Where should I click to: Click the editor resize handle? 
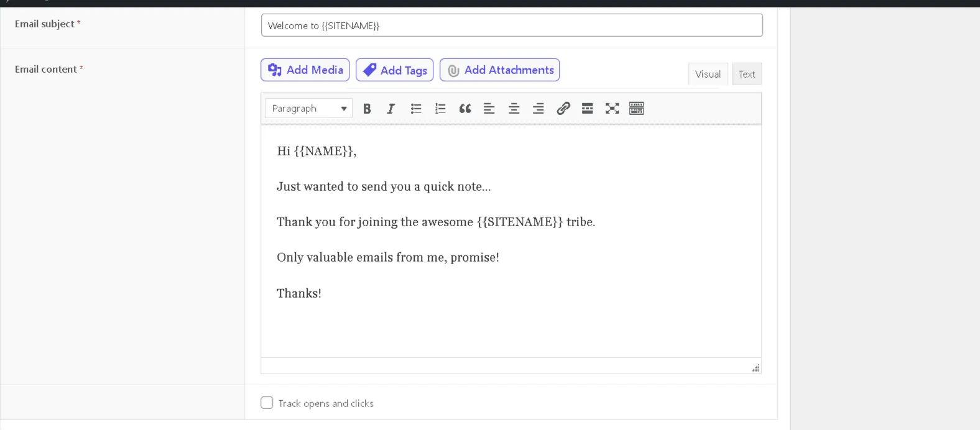755,368
